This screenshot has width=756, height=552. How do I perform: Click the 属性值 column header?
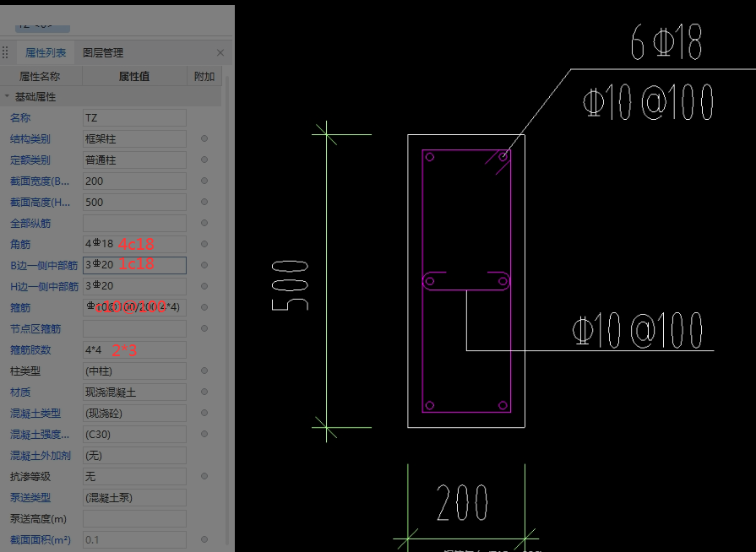coord(134,77)
